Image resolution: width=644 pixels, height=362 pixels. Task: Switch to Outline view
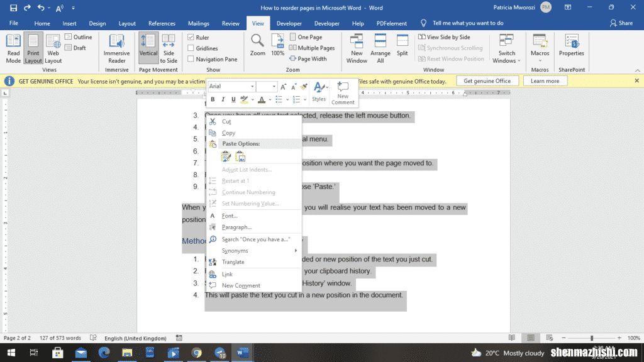79,37
